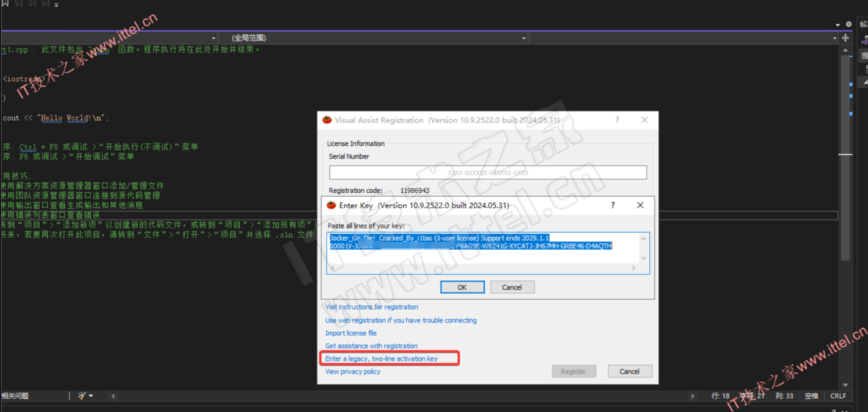Viewport: 868px width, 412px height.
Task: Open the file/project navigation dropdown left of scope
Action: (108, 38)
